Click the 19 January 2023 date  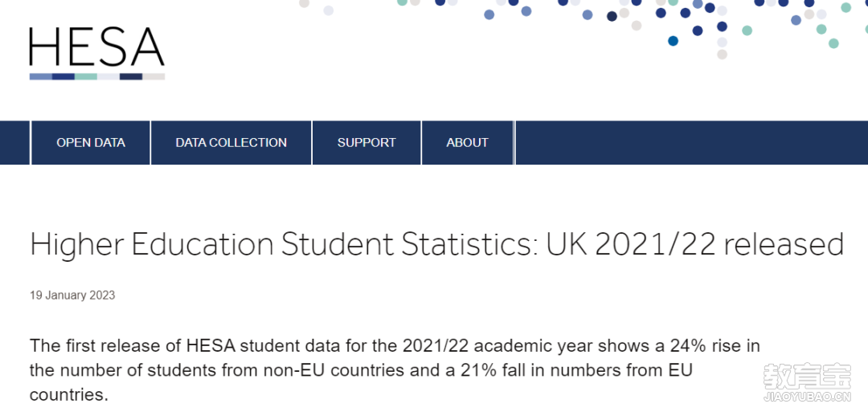(x=72, y=296)
